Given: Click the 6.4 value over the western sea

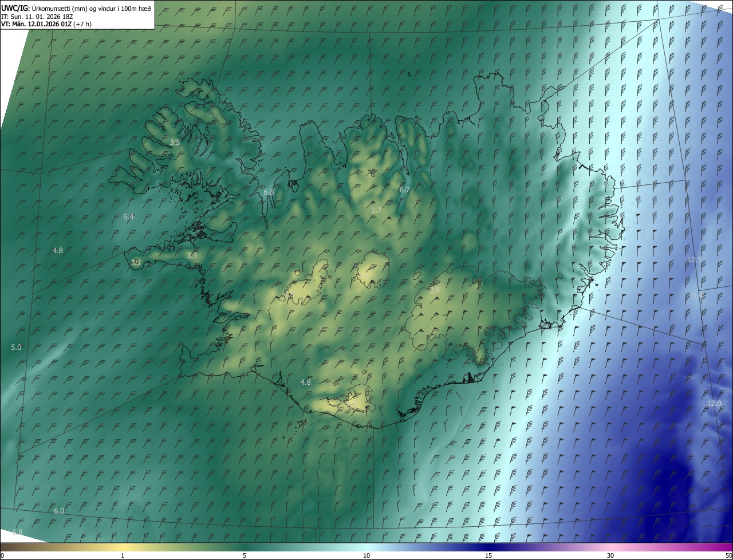Looking at the screenshot, I should point(128,216).
